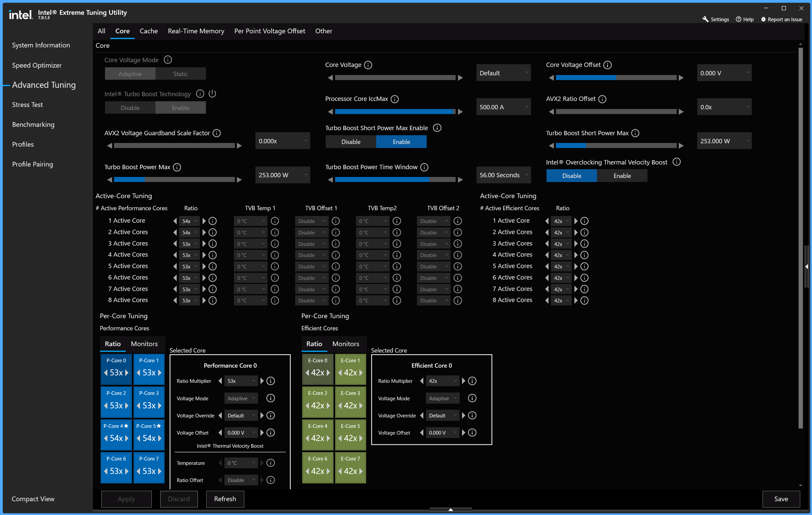Open info for Core Voltage Mode
This screenshot has height=515, width=812.
tap(168, 60)
